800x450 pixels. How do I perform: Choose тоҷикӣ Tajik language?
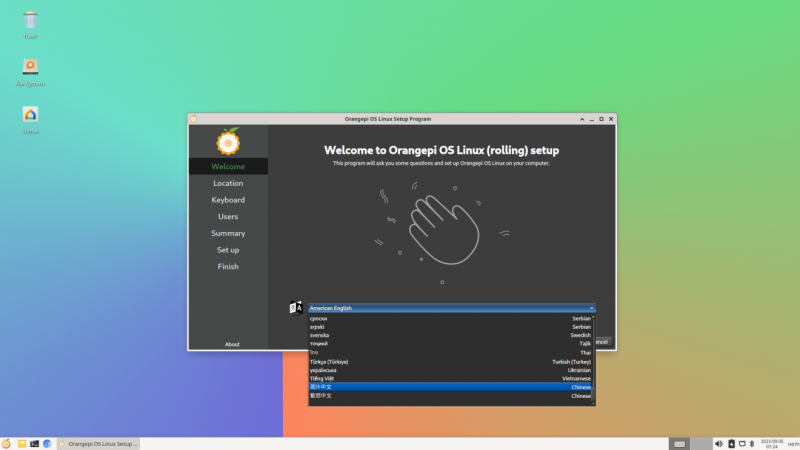point(450,344)
